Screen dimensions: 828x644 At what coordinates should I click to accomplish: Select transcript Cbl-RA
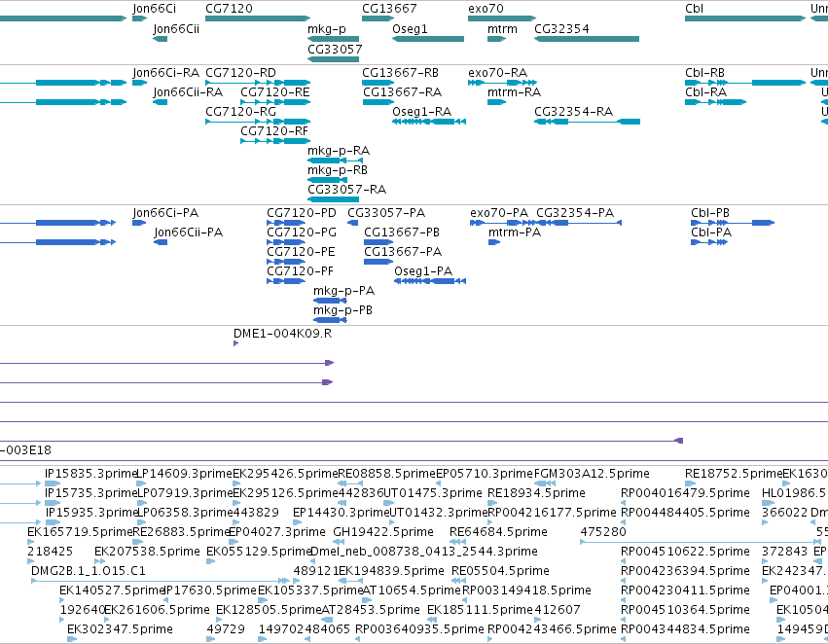pyautogui.click(x=705, y=92)
